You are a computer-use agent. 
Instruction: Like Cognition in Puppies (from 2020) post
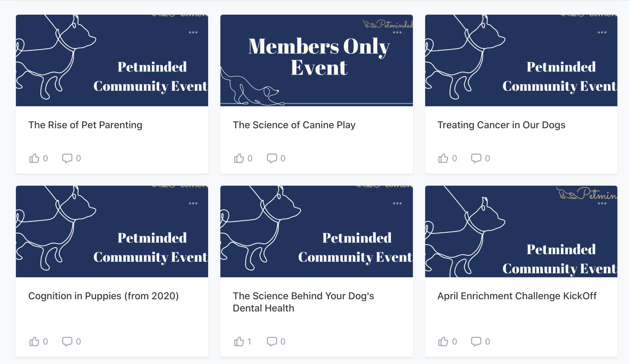point(34,341)
